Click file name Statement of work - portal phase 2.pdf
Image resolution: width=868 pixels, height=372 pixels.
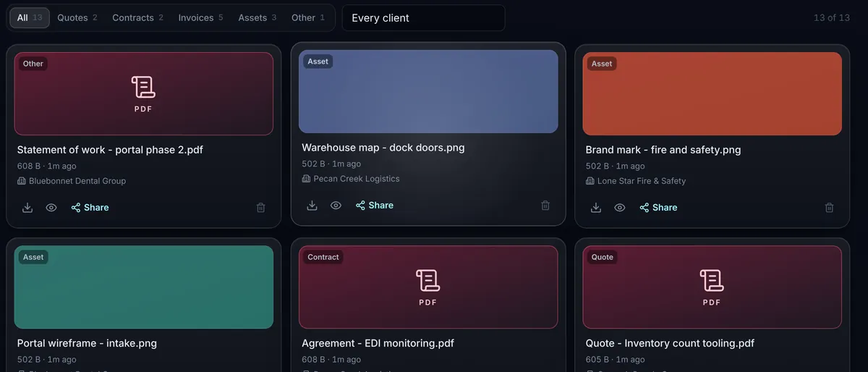(110, 150)
